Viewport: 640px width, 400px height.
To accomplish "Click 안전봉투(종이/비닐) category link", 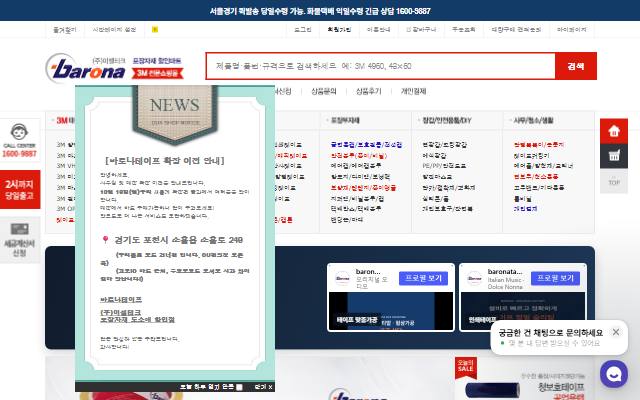I will 358,156.
